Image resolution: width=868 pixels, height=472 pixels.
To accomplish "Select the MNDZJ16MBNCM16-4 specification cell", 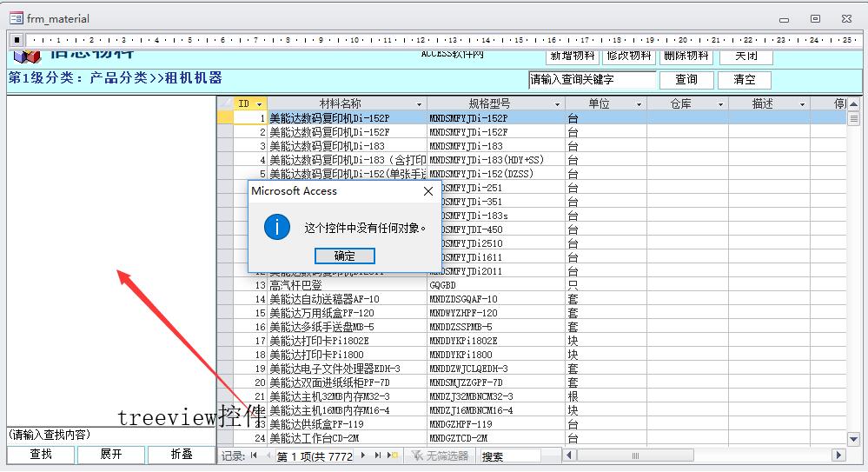I will point(496,410).
